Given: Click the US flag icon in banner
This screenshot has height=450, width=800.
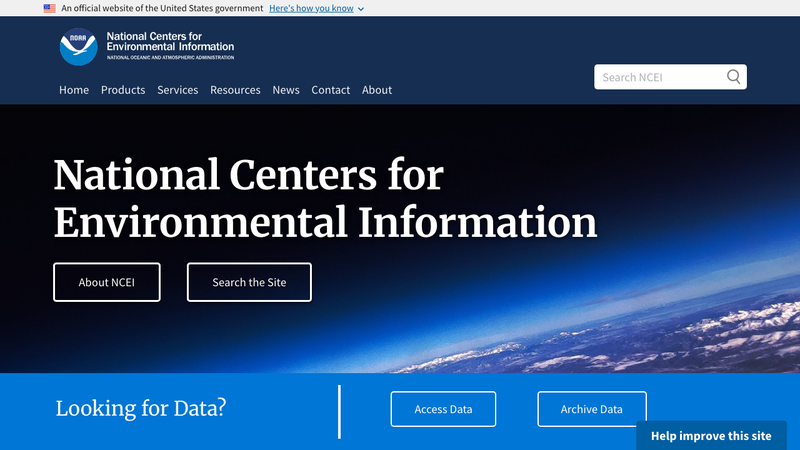Looking at the screenshot, I should [x=49, y=8].
